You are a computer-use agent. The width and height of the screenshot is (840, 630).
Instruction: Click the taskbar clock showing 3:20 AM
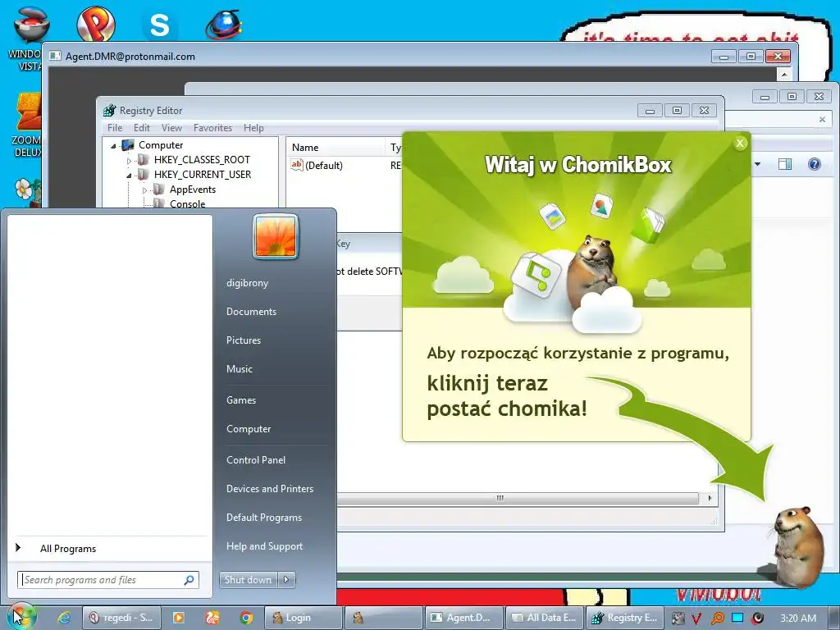pos(798,619)
